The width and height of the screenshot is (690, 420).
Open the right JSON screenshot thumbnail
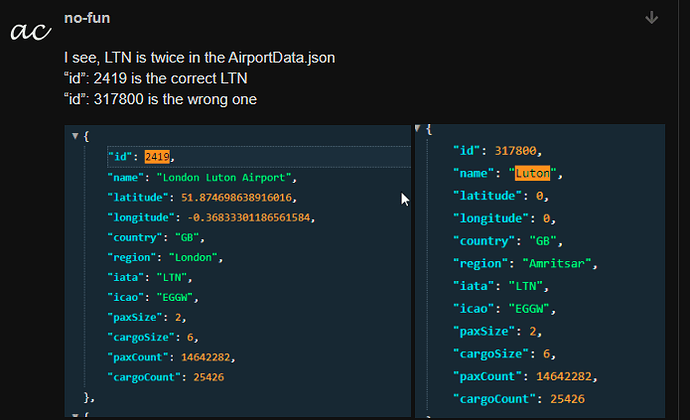coord(540,271)
